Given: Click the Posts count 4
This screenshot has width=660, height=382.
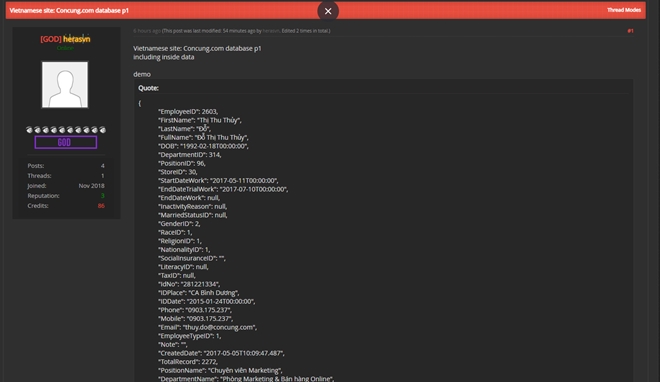Looking at the screenshot, I should 103,166.
